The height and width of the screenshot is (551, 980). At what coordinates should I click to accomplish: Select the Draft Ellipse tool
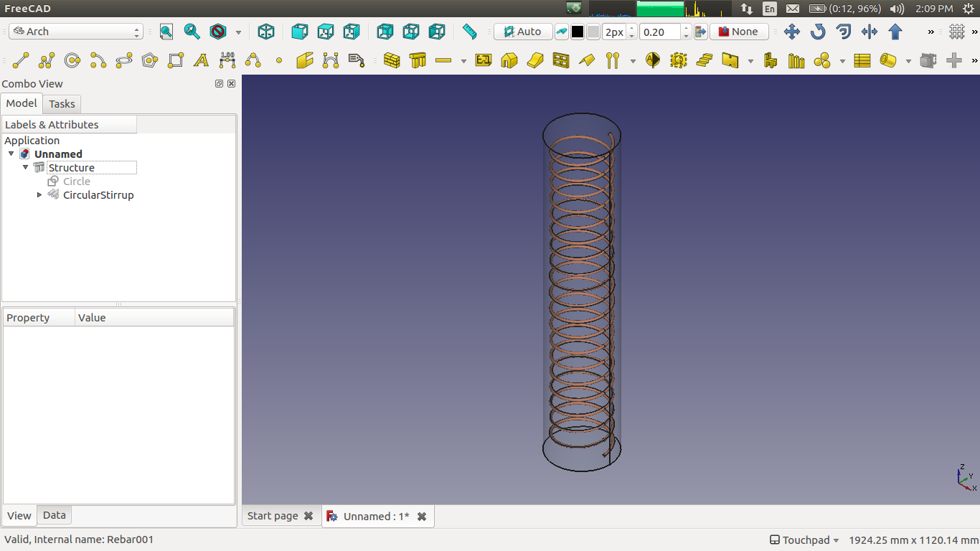[x=124, y=60]
